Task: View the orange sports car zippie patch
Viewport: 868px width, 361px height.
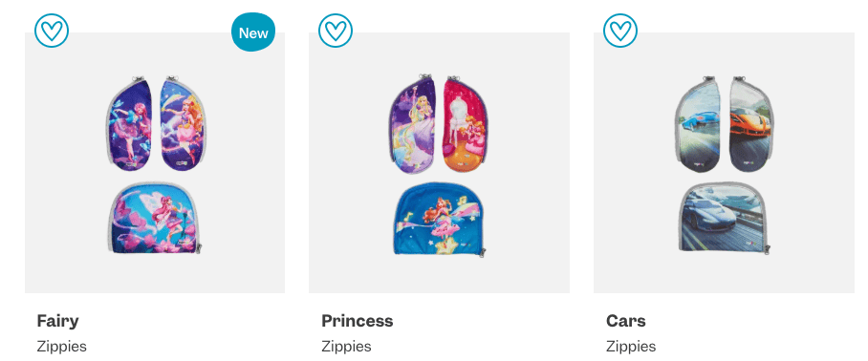Action: click(751, 124)
